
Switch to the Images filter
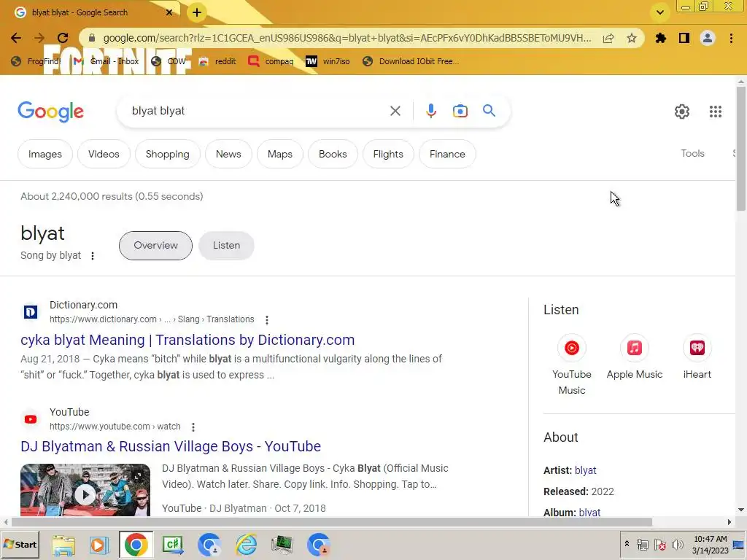click(x=44, y=154)
